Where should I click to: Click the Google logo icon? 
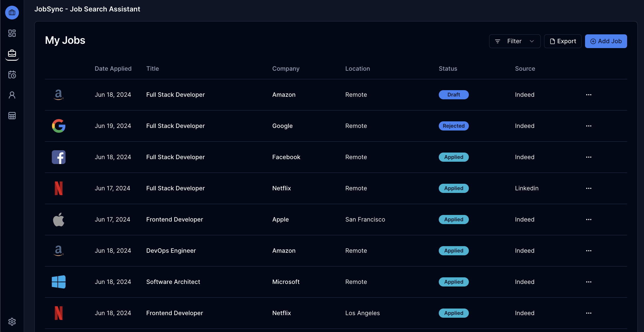click(x=59, y=126)
